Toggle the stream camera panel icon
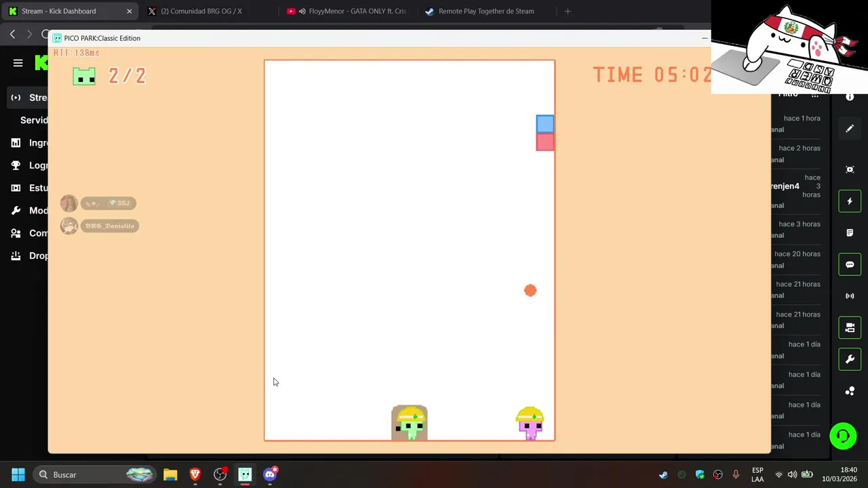Viewport: 868px width, 488px height. (850, 328)
